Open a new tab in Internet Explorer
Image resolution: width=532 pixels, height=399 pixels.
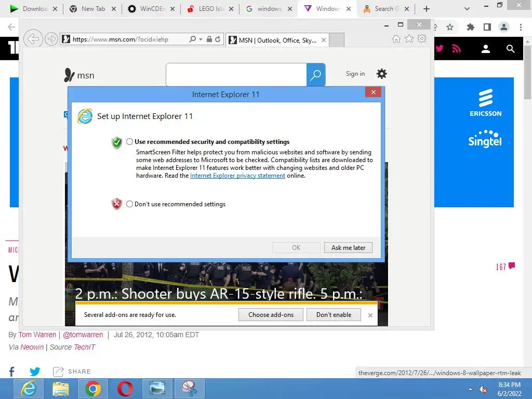coord(337,40)
